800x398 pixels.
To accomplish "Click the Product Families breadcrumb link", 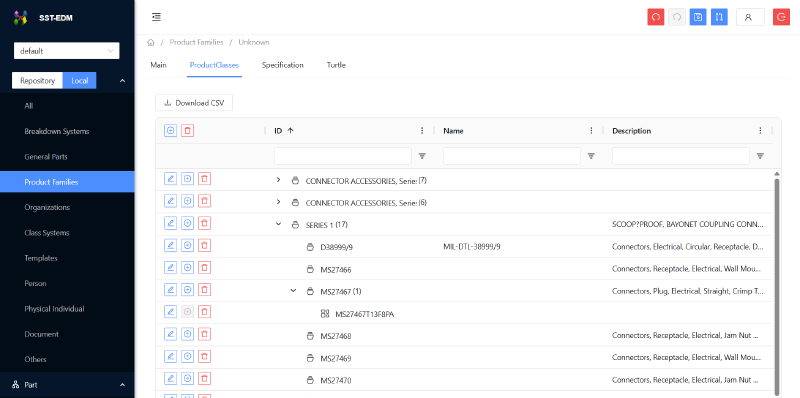I will point(196,42).
